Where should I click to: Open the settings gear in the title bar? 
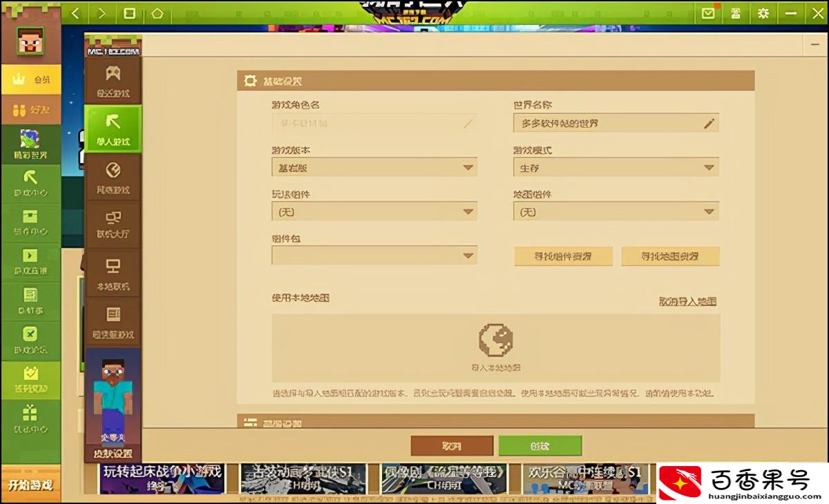click(x=763, y=13)
